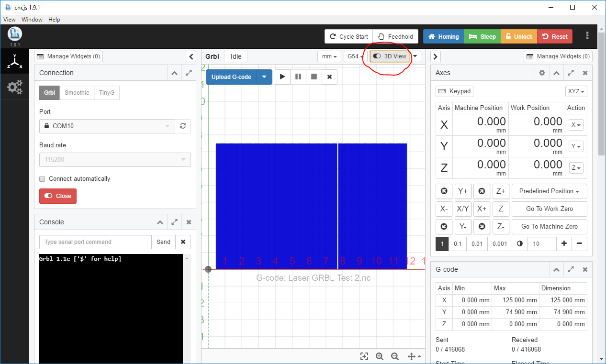The width and height of the screenshot is (606, 364).
Task: Refresh the serial port list
Action: click(182, 126)
